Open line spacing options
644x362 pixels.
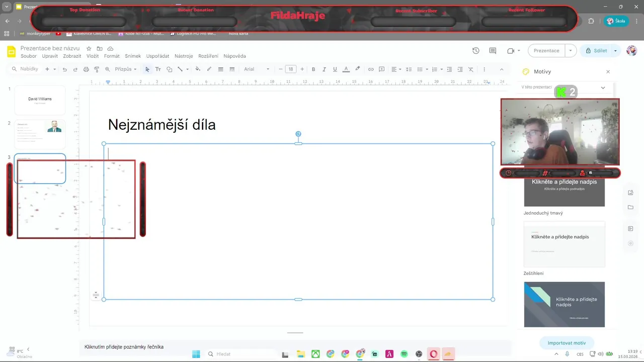click(x=409, y=69)
